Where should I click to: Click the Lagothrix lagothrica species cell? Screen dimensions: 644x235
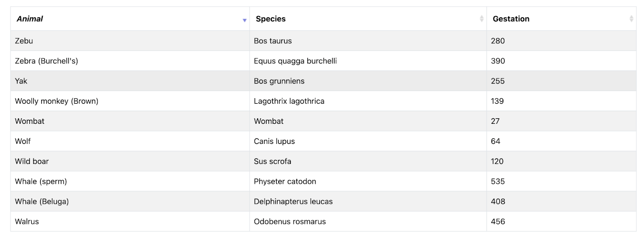tap(289, 101)
